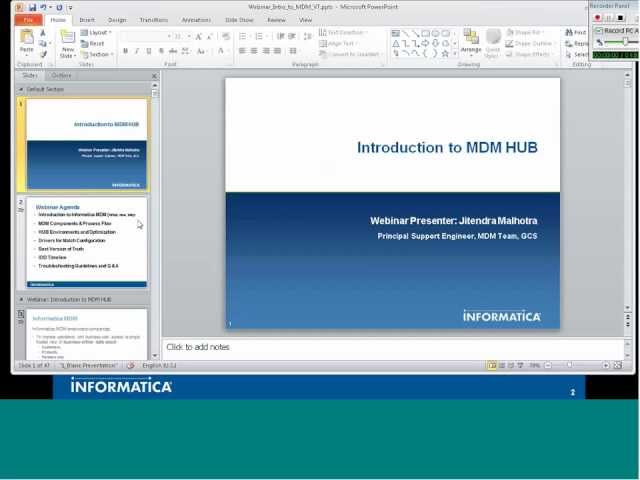Open the Review ribbon tab
The width and height of the screenshot is (640, 480).
pos(276,20)
